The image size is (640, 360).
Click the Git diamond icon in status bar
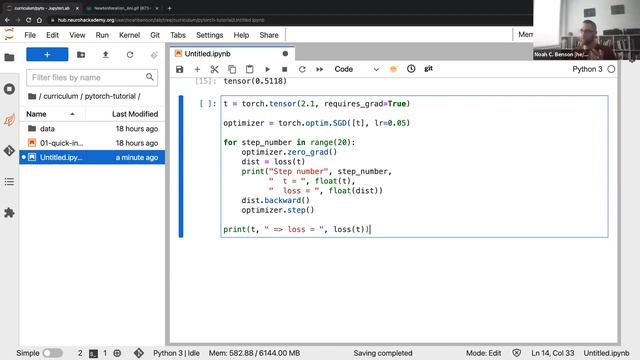(138, 353)
